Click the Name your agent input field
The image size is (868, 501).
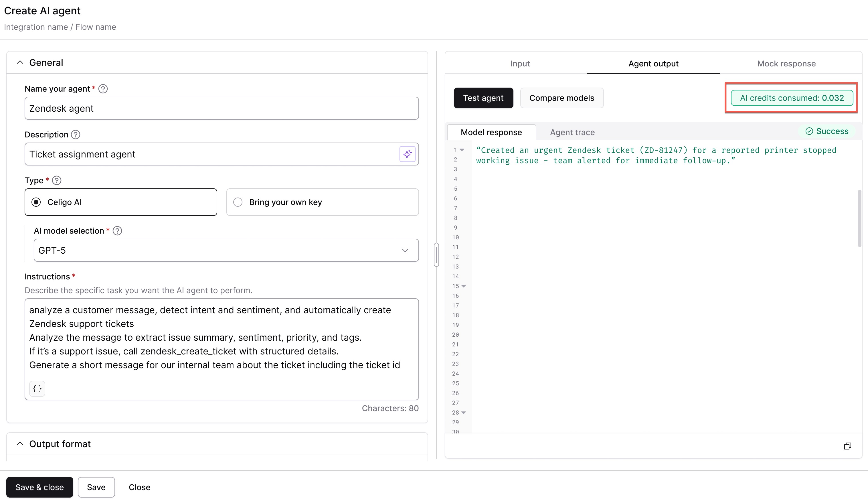pyautogui.click(x=222, y=108)
